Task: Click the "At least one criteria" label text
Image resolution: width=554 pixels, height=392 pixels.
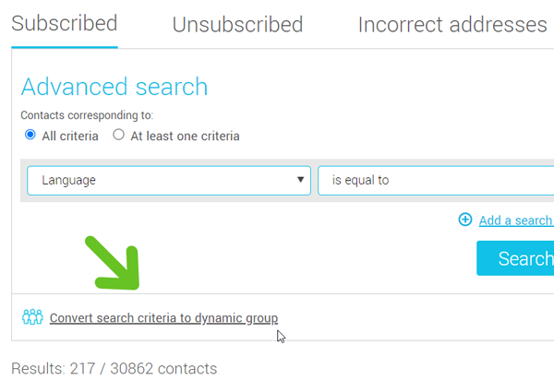Action: coord(185,136)
